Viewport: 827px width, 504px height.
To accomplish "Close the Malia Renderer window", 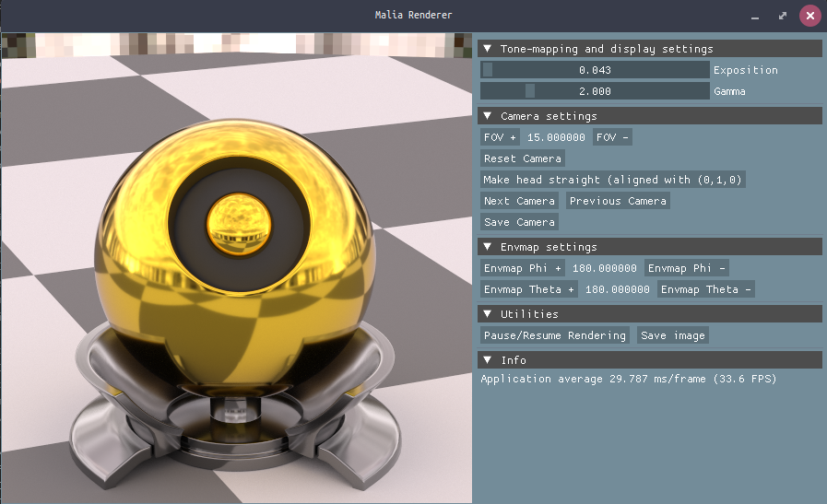I will click(810, 16).
